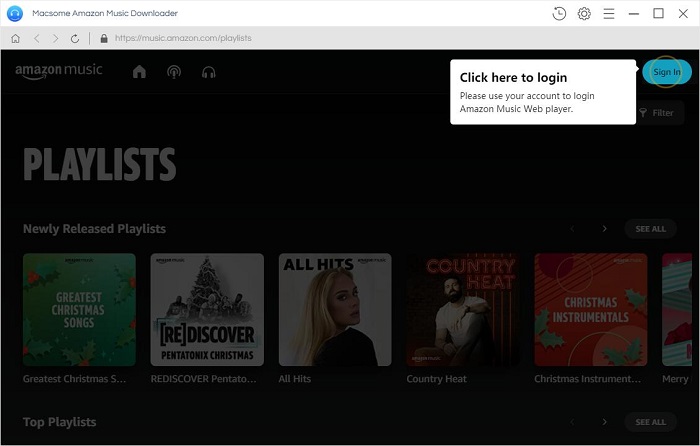This screenshot has width=700, height=446.
Task: Open Christmas Instrumentals playlist cover
Action: [591, 310]
